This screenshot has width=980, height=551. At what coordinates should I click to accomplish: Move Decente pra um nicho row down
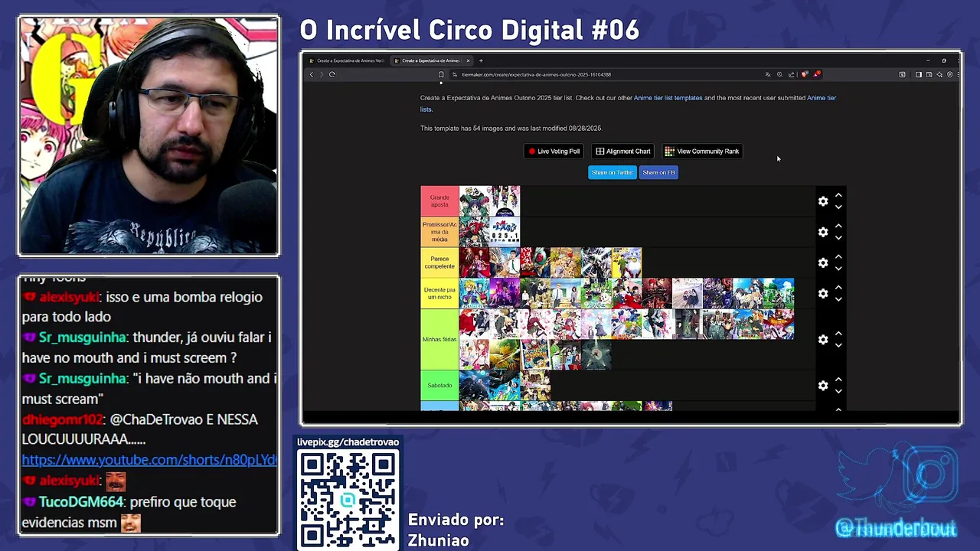(838, 299)
